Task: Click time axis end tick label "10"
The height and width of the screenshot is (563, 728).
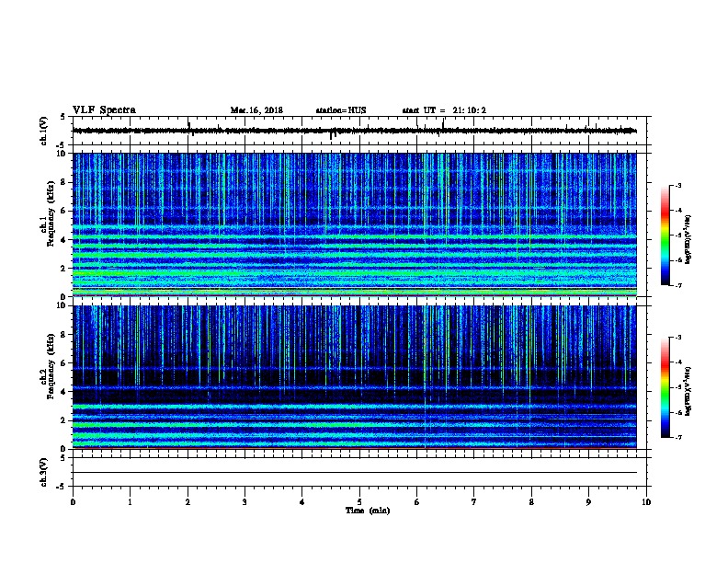Action: point(646,501)
